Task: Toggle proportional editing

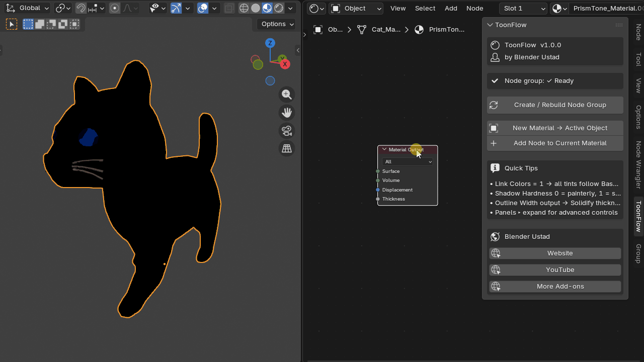Action: pos(115,8)
